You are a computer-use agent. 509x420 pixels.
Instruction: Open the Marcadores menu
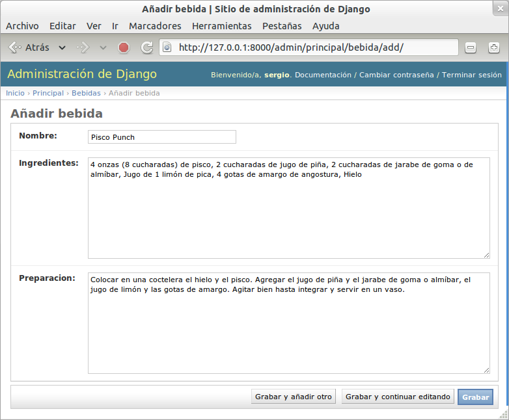coord(155,26)
